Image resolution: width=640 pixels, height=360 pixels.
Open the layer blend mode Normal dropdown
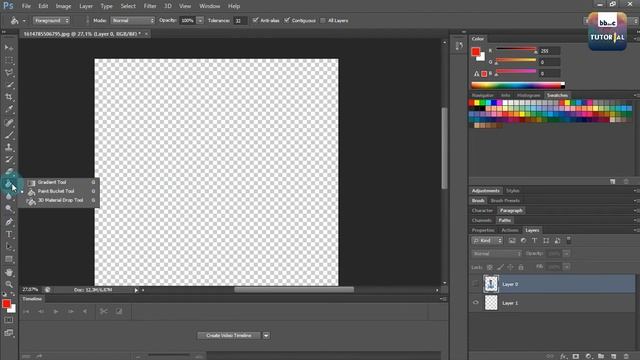point(497,254)
